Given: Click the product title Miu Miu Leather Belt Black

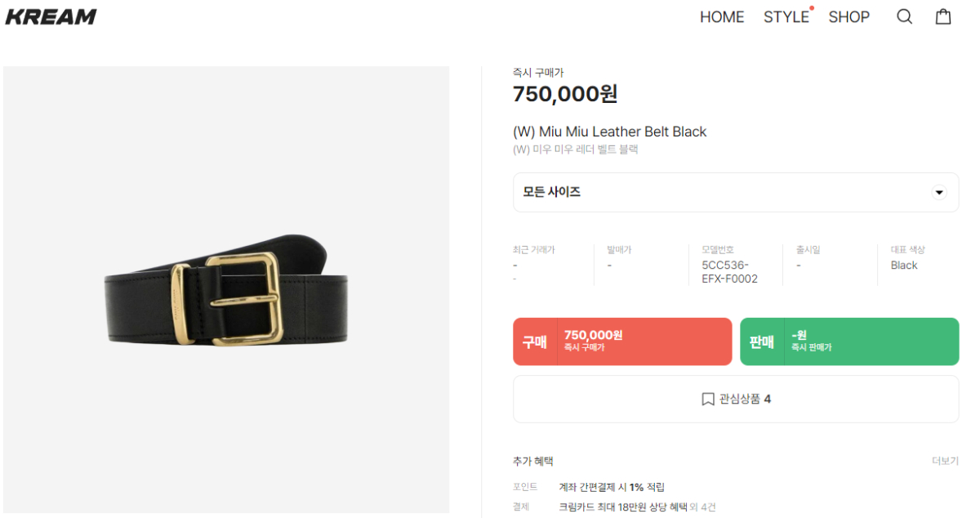Looking at the screenshot, I should 609,132.
